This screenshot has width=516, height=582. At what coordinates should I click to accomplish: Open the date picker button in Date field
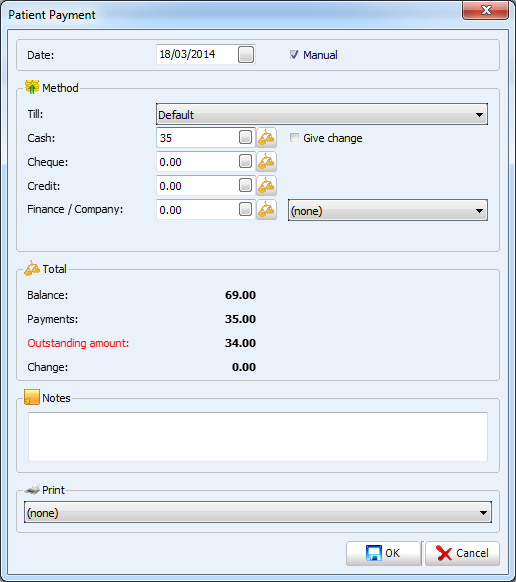246,54
